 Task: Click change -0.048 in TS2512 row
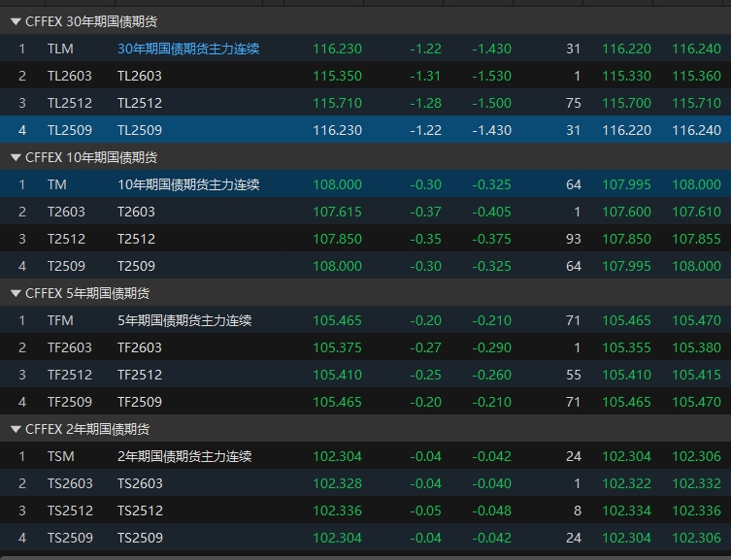pos(492,511)
